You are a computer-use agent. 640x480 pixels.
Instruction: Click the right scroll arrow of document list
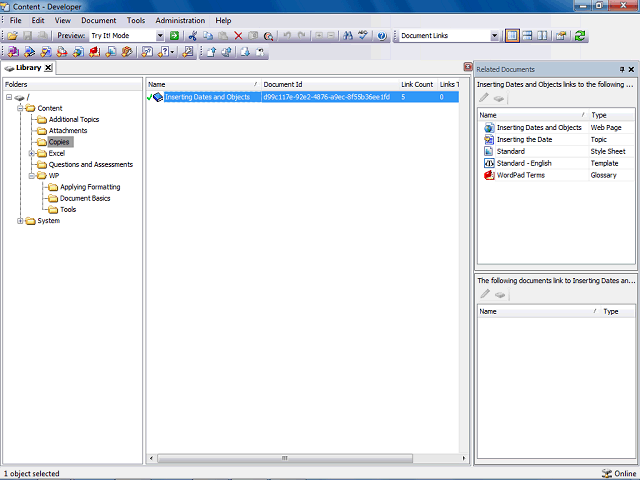coord(464,458)
